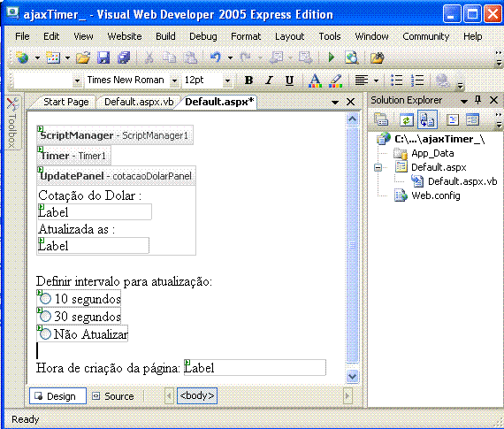This screenshot has width=504, height=429.
Task: Apply underline formatting
Action: [x=290, y=80]
